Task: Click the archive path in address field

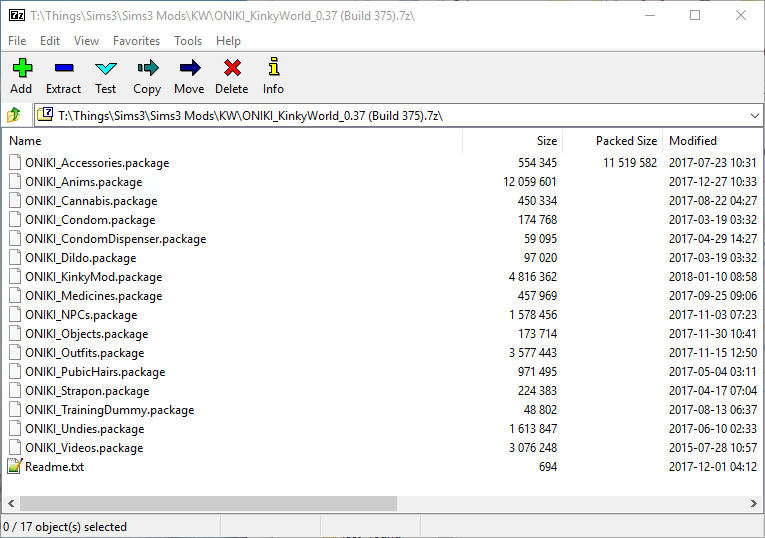Action: tap(250, 116)
